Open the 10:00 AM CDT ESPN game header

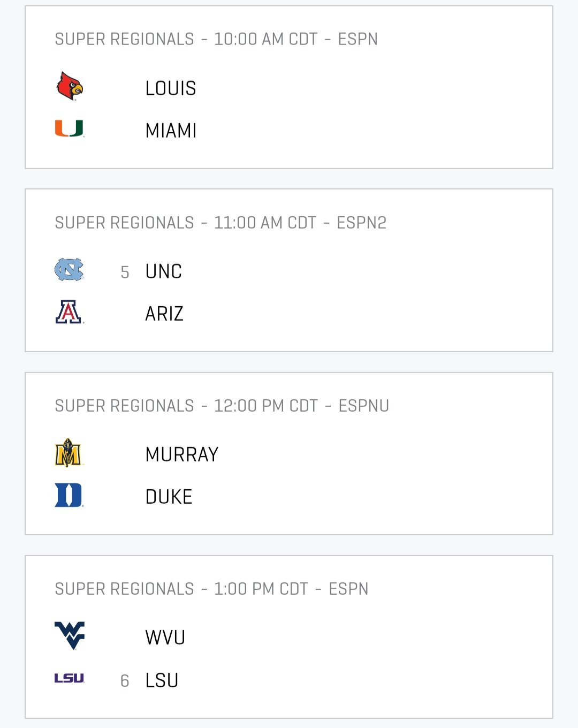(x=216, y=39)
